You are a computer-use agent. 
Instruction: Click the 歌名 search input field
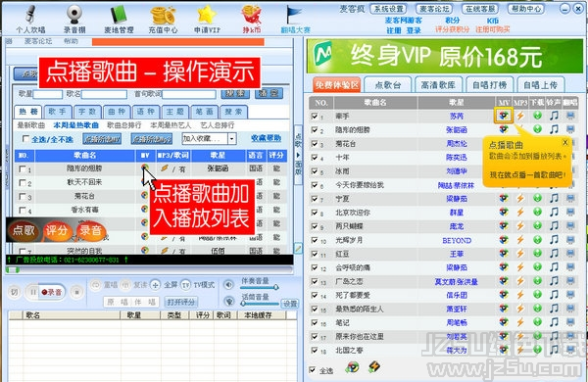104,94
